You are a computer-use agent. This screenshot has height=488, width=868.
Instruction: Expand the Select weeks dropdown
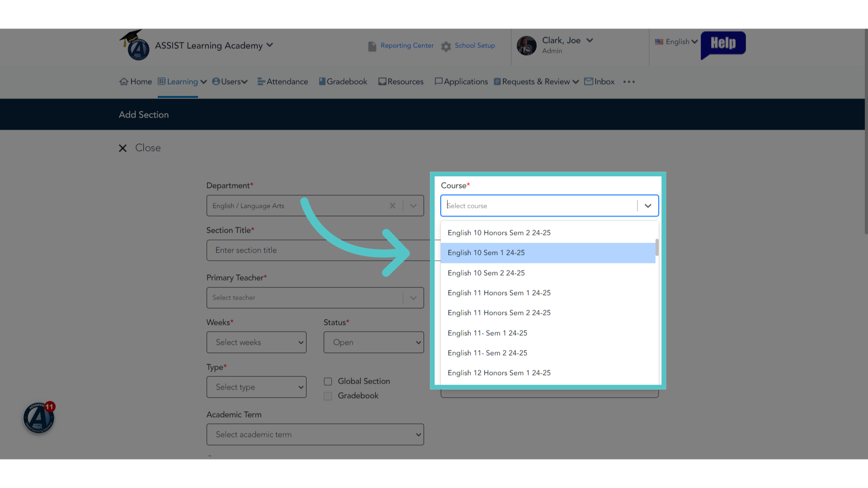(x=256, y=343)
